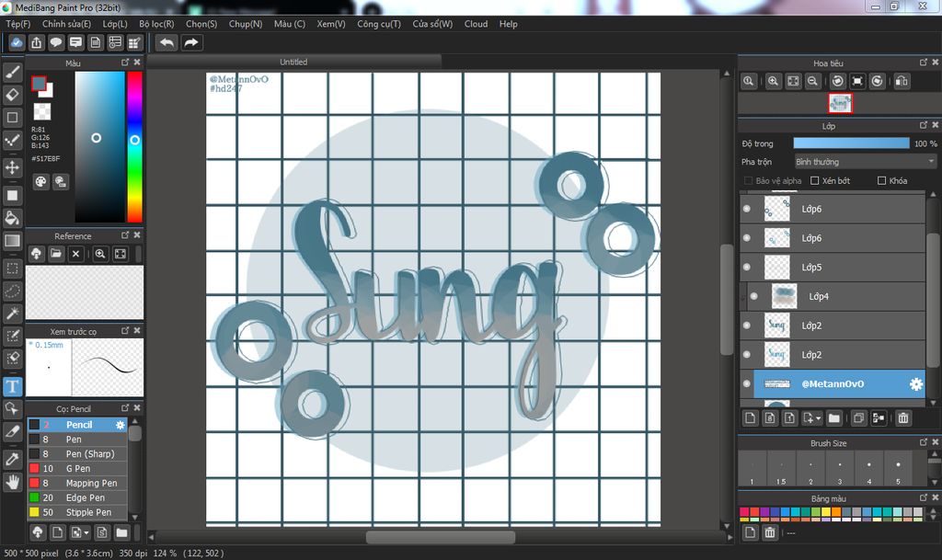Open the Pha trộn blend mode dropdown
This screenshot has width=942, height=560.
[864, 162]
